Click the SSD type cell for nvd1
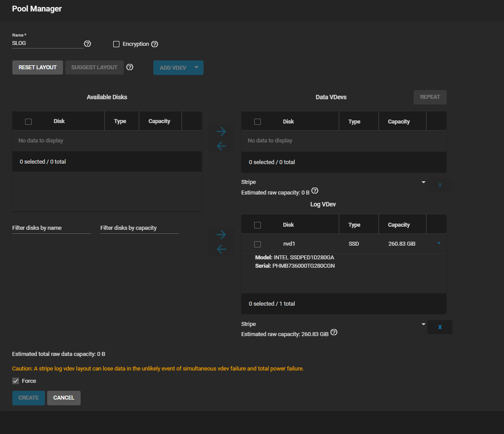The image size is (504, 434). pyautogui.click(x=354, y=244)
